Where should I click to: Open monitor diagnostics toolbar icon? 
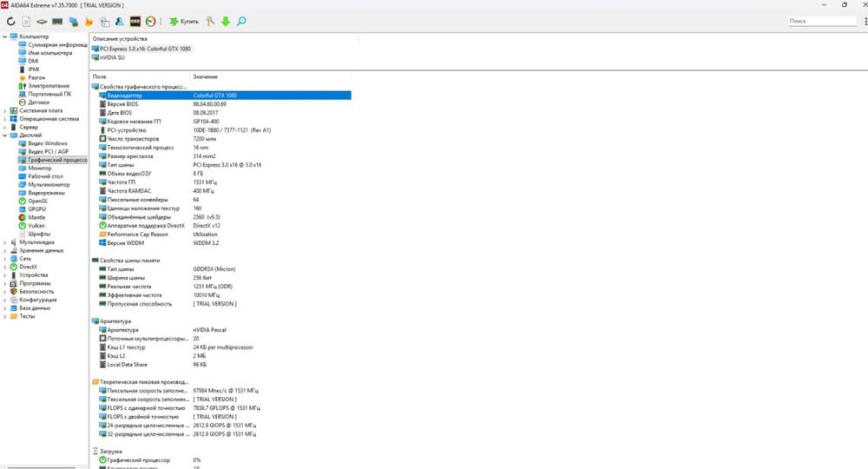pos(73,22)
